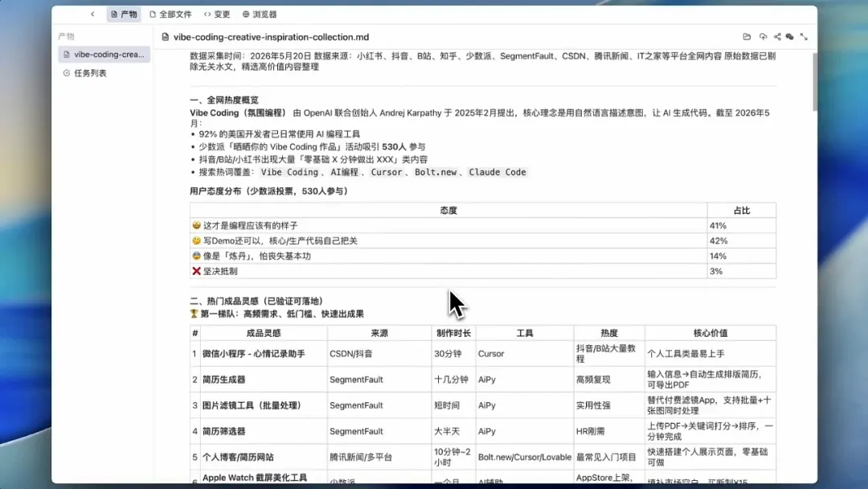Click the 成品灵感 column header
Screen dimensions: 868x489
coord(264,333)
